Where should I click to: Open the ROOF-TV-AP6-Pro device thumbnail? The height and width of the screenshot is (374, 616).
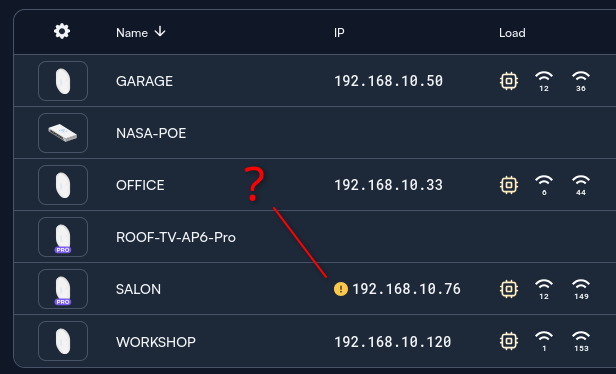coord(63,237)
